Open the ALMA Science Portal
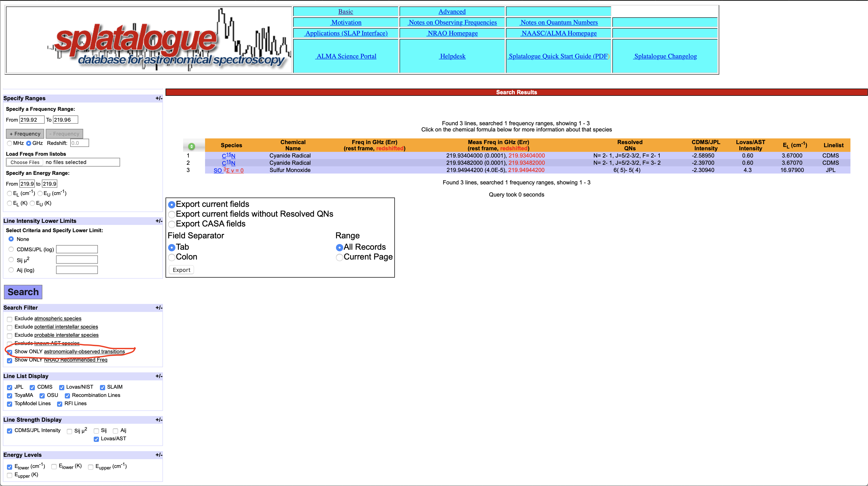The height and width of the screenshot is (486, 868). click(x=346, y=56)
